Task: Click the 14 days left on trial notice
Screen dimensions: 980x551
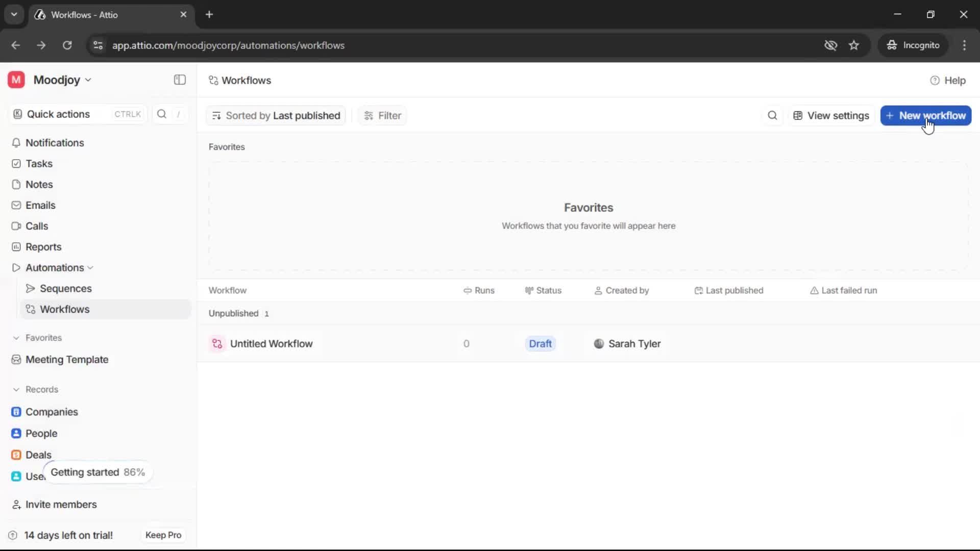Action: point(68,535)
